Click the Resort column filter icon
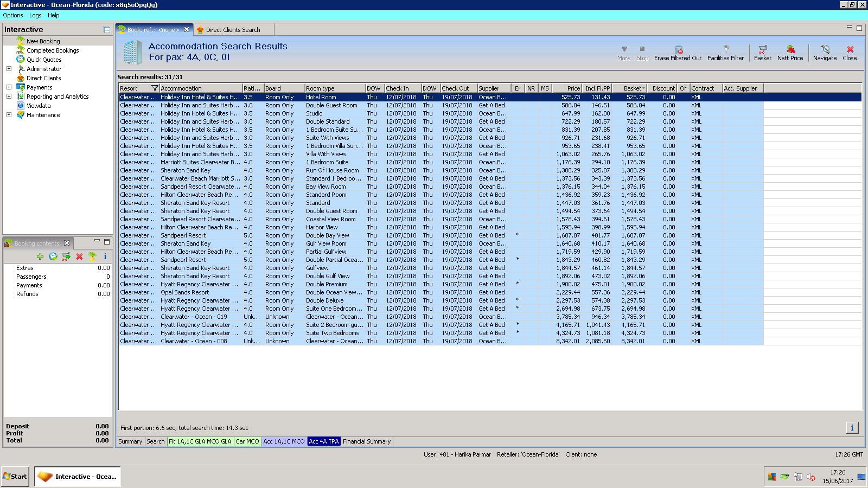 (155, 88)
